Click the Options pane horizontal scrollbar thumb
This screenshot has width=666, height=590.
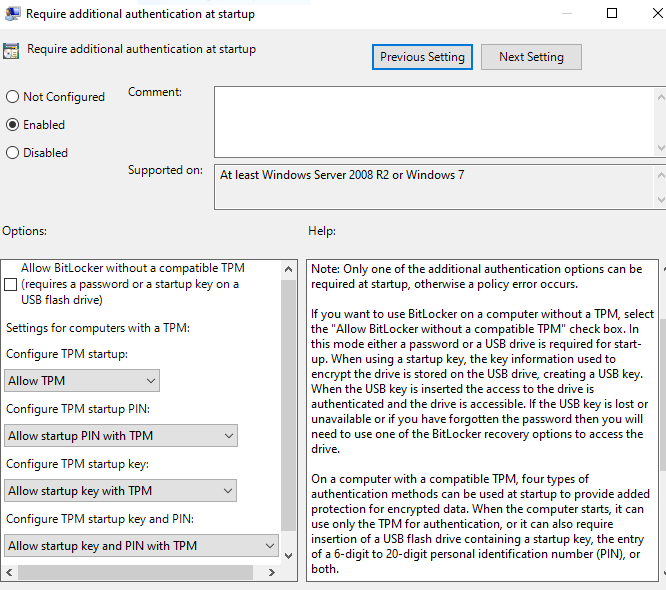tap(135, 573)
